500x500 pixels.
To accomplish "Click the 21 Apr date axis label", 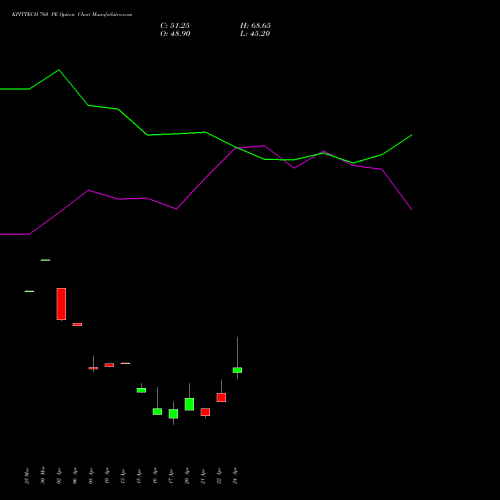I will point(203,475).
